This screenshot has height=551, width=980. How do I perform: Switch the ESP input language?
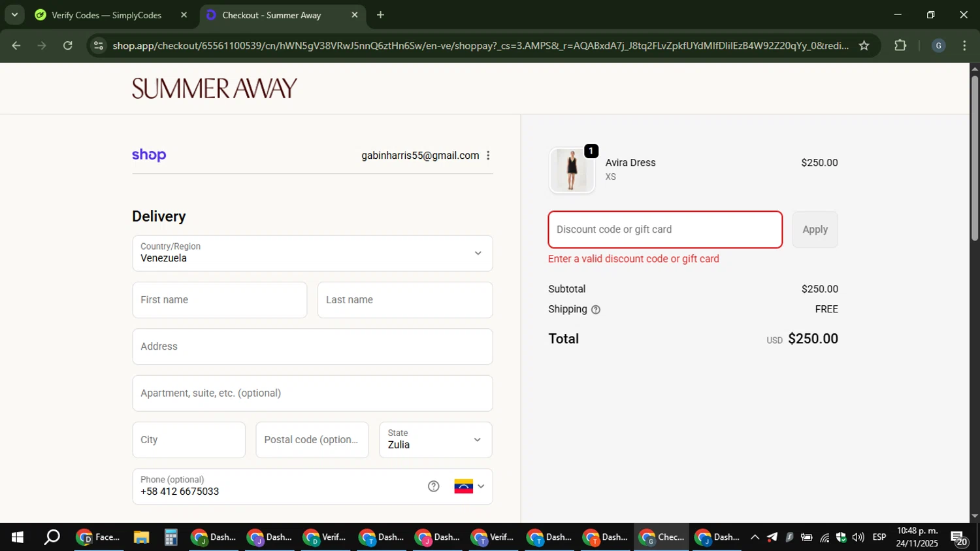pyautogui.click(x=879, y=537)
